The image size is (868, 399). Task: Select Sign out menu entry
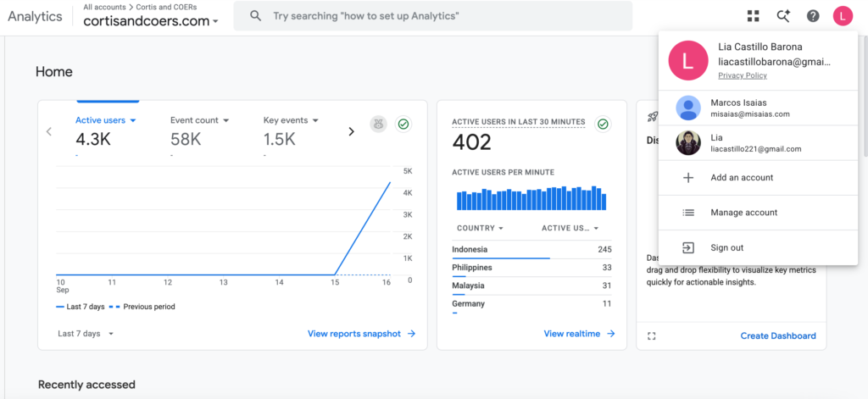tap(759, 247)
